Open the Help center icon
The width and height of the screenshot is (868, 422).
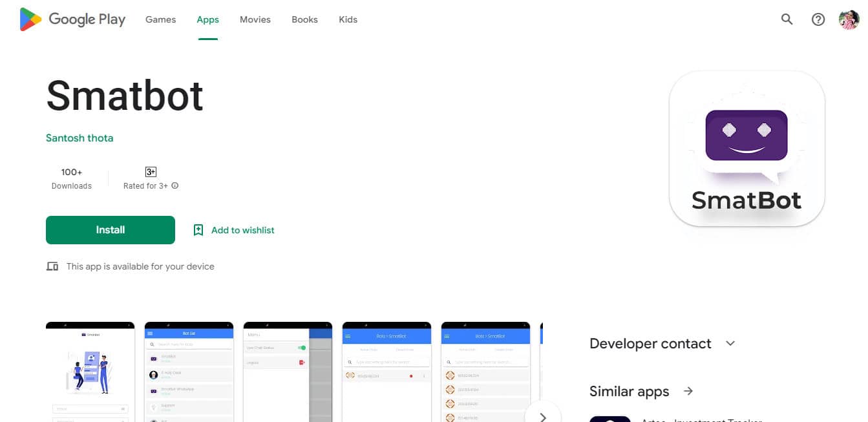pyautogui.click(x=818, y=19)
